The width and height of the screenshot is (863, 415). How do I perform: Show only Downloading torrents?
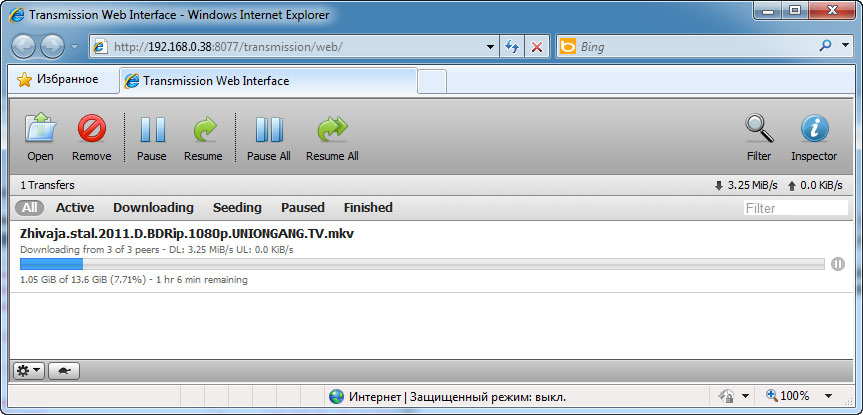[x=154, y=208]
